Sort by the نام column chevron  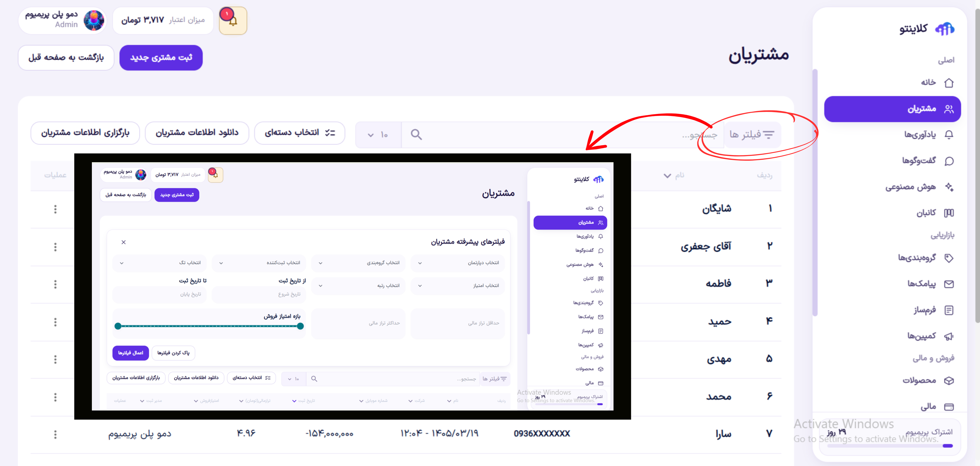[667, 176]
